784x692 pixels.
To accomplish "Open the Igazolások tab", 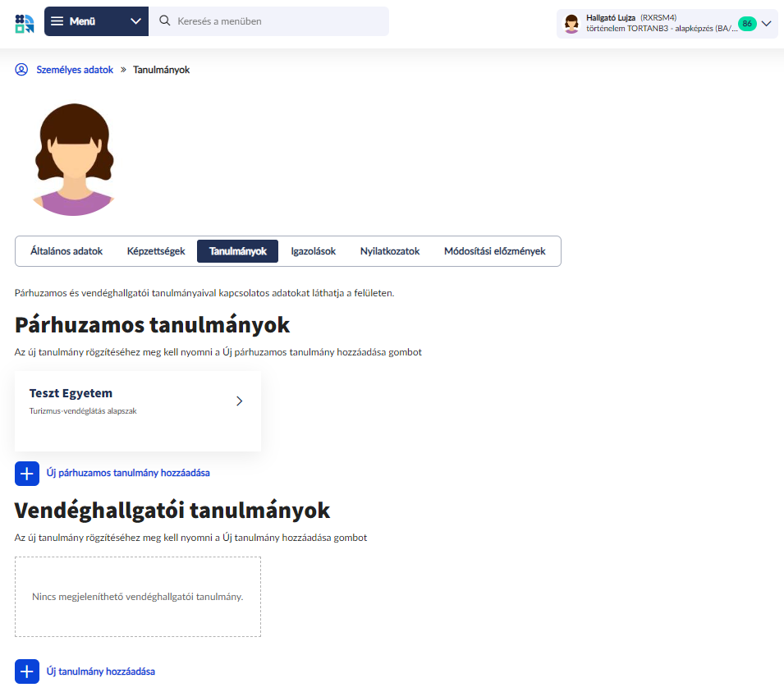I will point(313,251).
